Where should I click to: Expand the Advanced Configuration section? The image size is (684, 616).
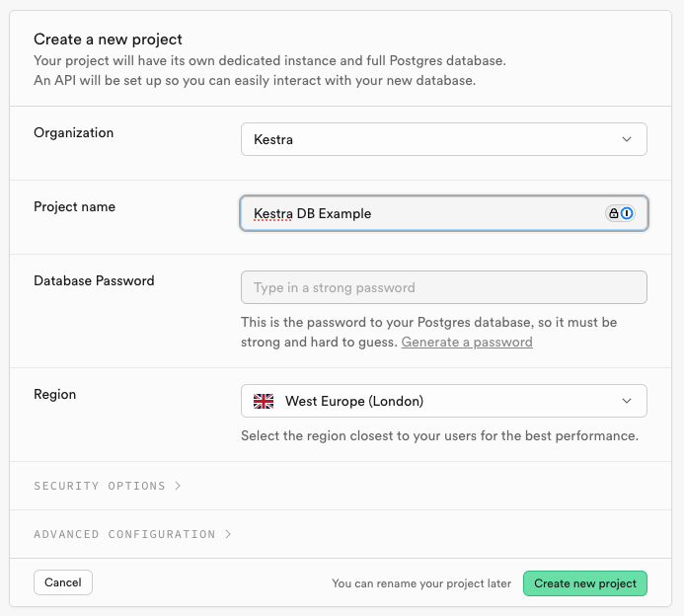click(x=124, y=534)
